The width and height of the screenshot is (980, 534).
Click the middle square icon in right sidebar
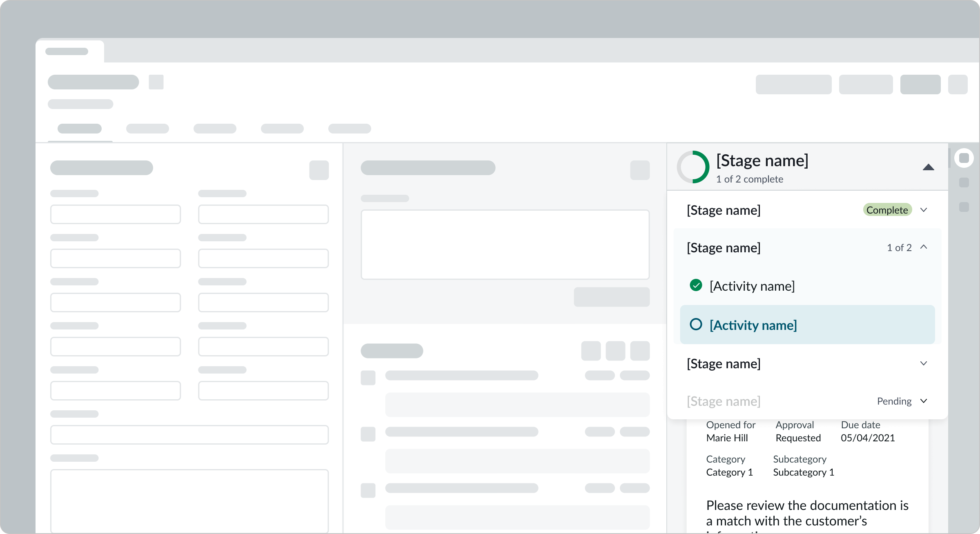point(964,182)
